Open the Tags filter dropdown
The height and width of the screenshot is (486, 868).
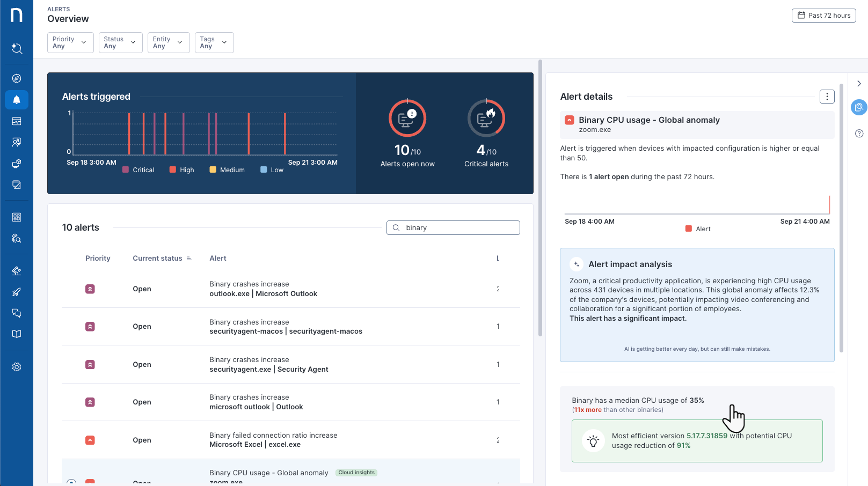point(214,43)
